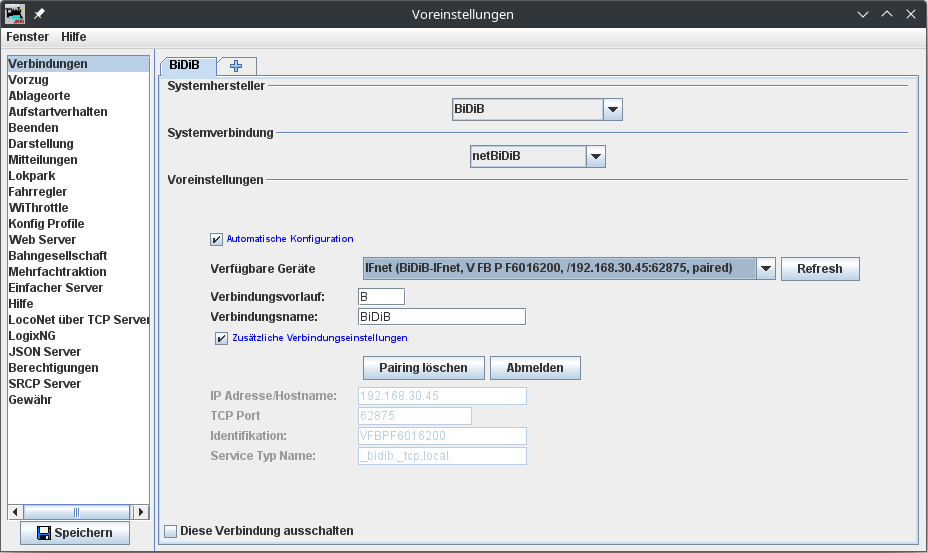This screenshot has width=928, height=553.
Task: Click the TCP Port field
Action: coord(414,416)
